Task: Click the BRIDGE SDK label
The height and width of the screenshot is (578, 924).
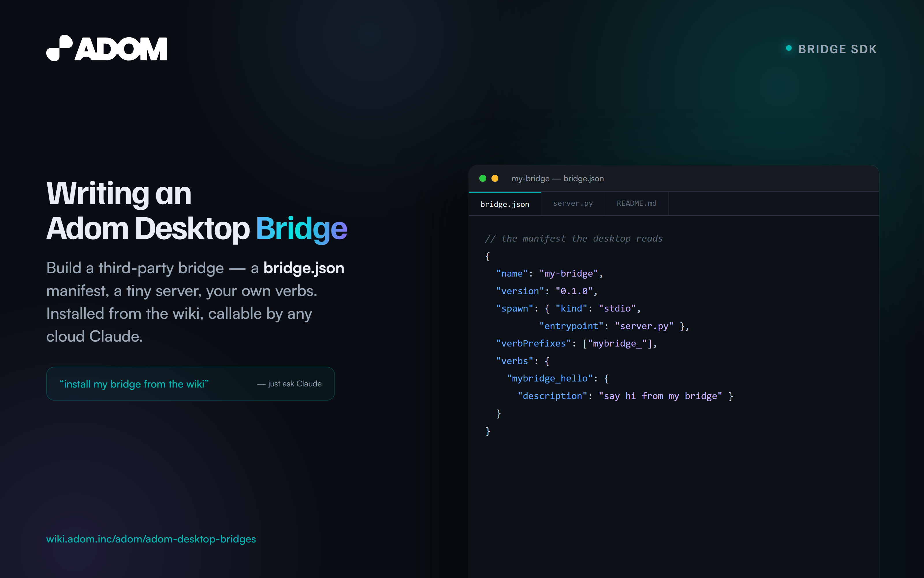Action: coord(837,49)
